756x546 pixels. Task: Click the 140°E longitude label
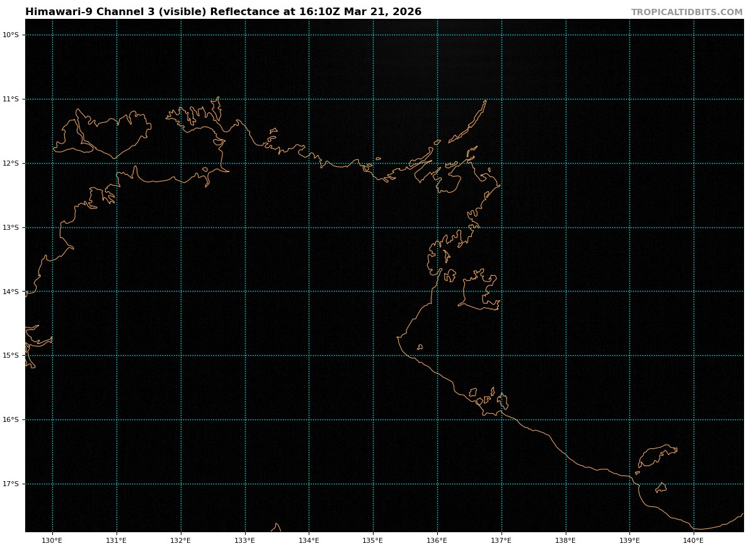(694, 540)
